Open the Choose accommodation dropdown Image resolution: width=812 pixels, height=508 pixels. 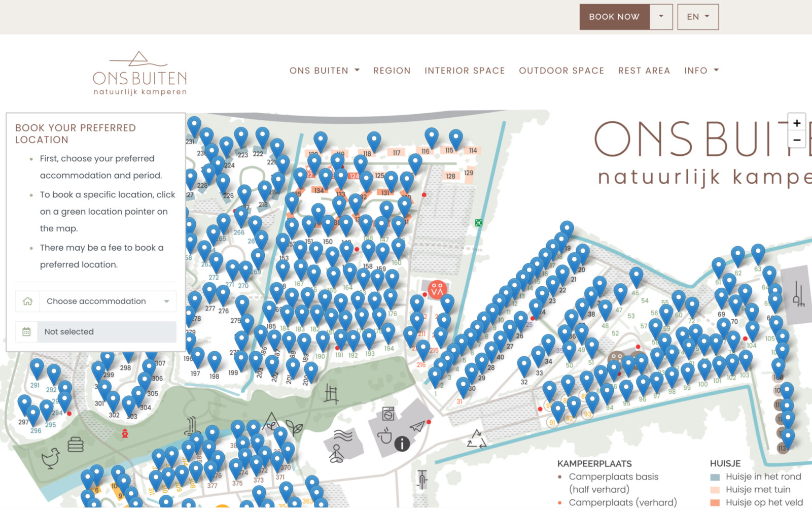point(108,301)
